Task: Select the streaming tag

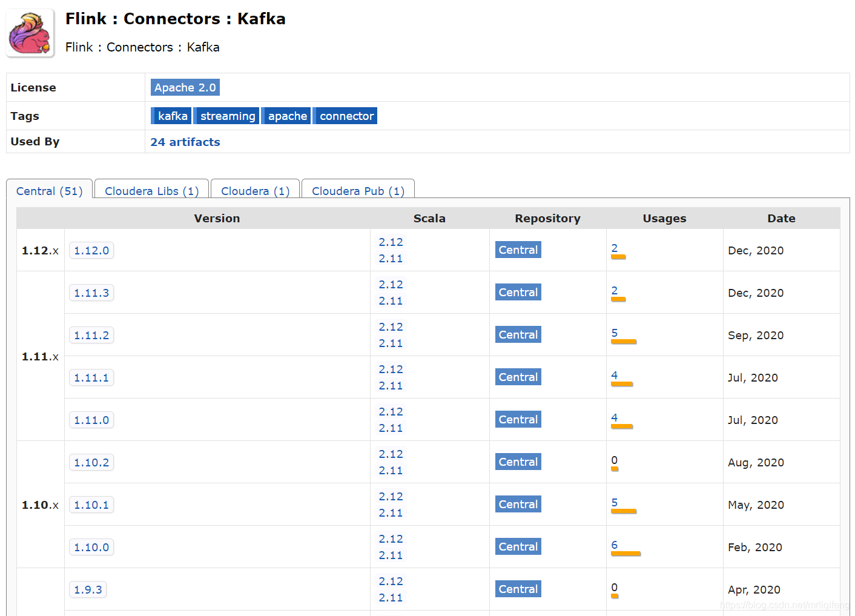Action: 228,116
